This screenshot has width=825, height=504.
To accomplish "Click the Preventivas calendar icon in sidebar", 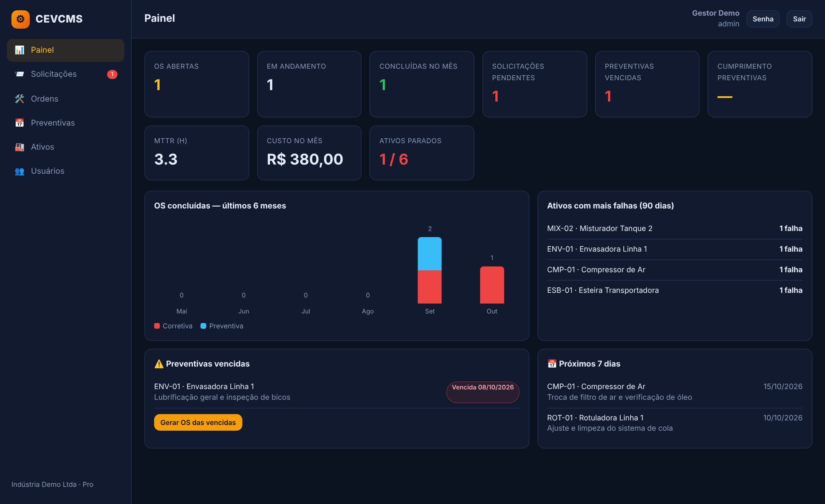I will [19, 123].
